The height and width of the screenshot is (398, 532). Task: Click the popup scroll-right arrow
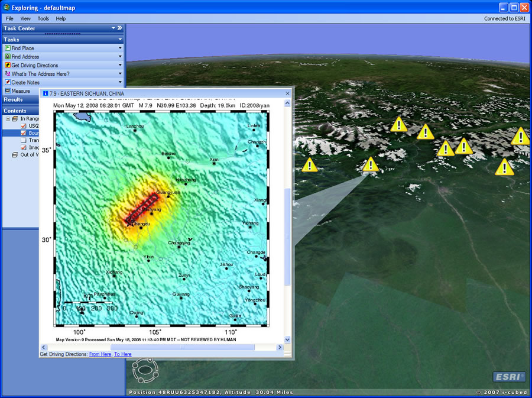[280, 347]
